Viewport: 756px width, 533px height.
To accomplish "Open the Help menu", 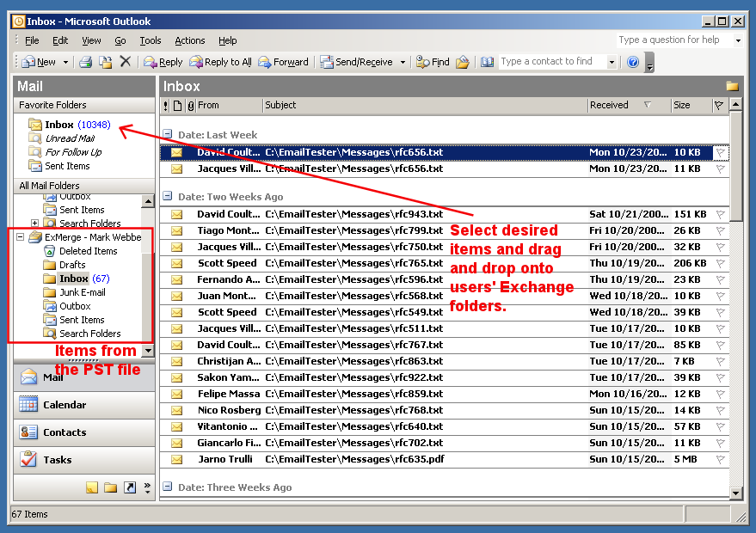I will tap(228, 40).
